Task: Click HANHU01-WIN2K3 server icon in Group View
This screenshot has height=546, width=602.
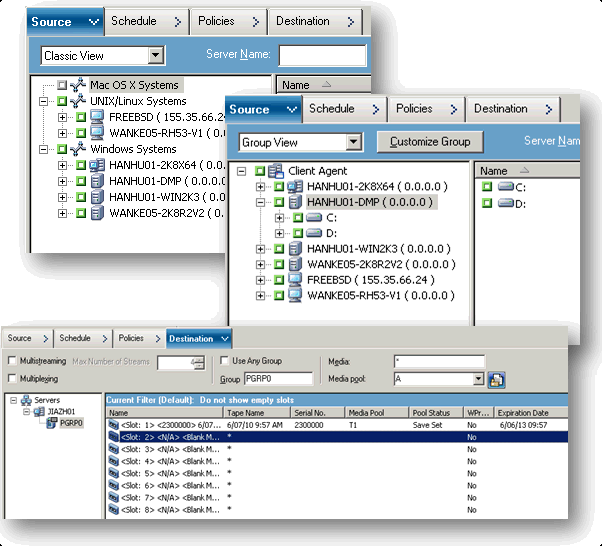Action: pyautogui.click(x=295, y=249)
